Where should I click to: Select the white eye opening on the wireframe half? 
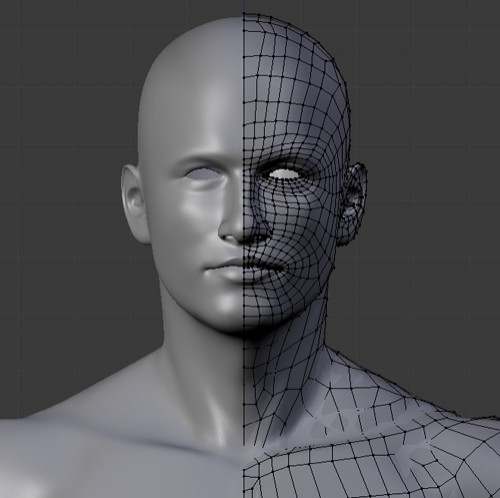tap(284, 174)
